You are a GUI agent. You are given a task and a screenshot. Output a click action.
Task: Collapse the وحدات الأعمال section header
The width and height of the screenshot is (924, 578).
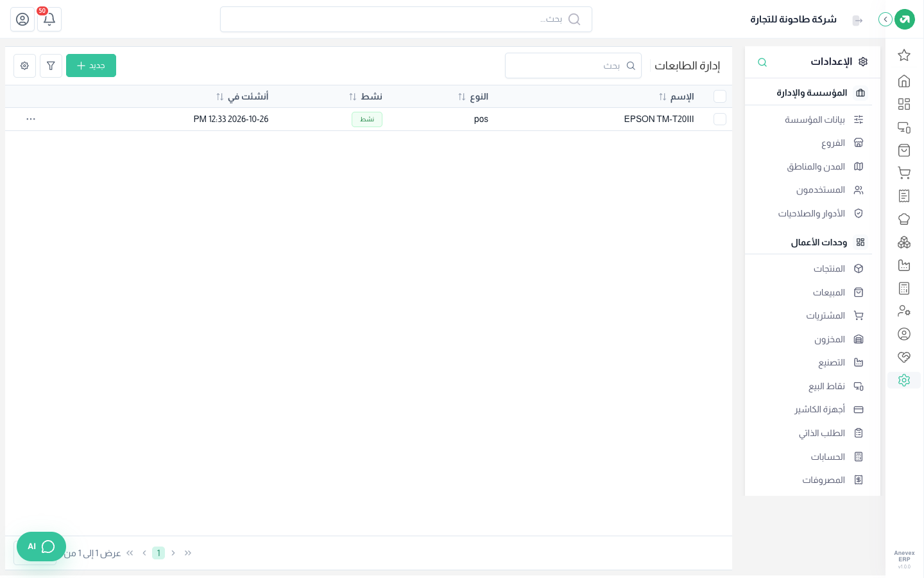809,242
